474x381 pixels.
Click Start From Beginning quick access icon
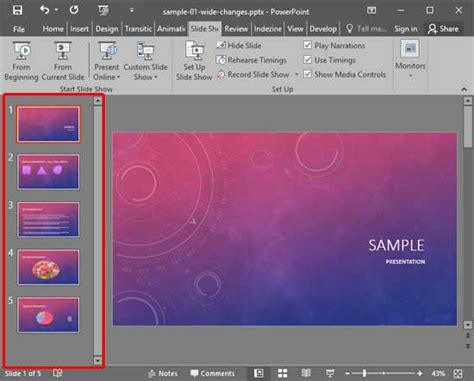click(103, 11)
